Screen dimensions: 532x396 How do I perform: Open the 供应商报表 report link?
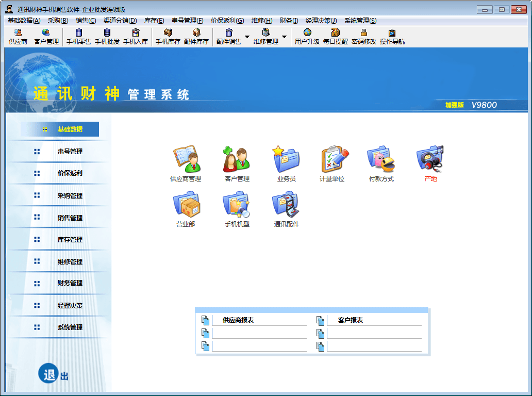(238, 320)
